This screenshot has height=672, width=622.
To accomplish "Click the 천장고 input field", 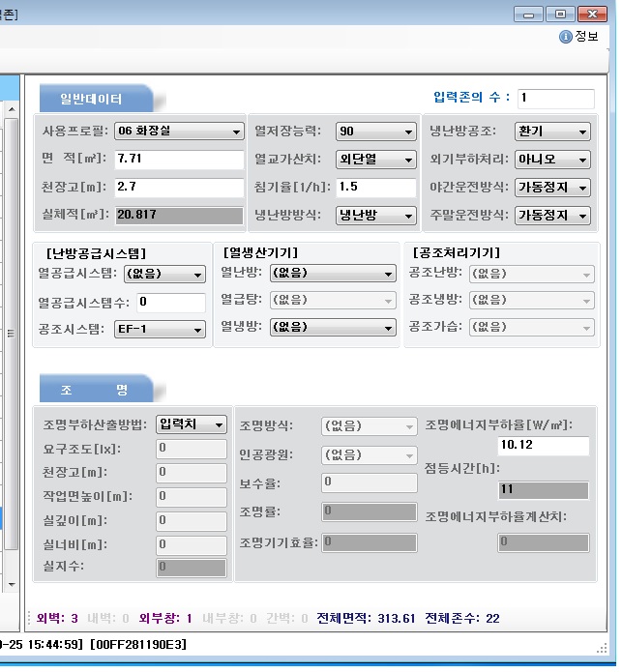I will (x=178, y=188).
